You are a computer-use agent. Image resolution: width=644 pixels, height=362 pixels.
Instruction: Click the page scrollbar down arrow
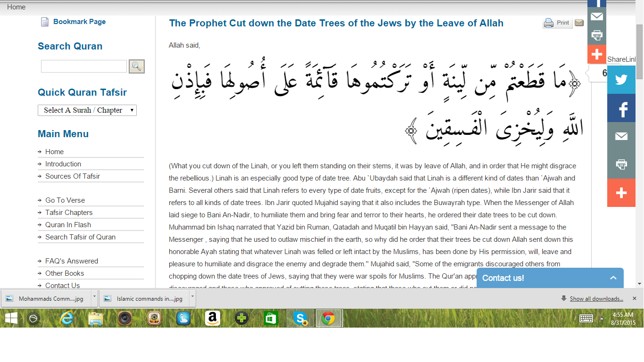point(640,284)
